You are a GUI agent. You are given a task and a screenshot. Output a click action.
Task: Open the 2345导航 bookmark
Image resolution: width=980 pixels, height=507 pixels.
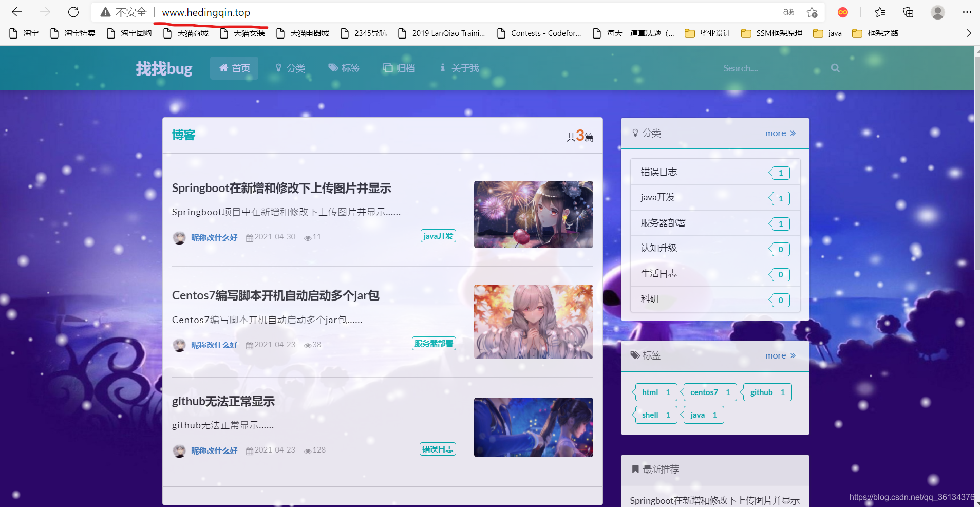point(364,33)
